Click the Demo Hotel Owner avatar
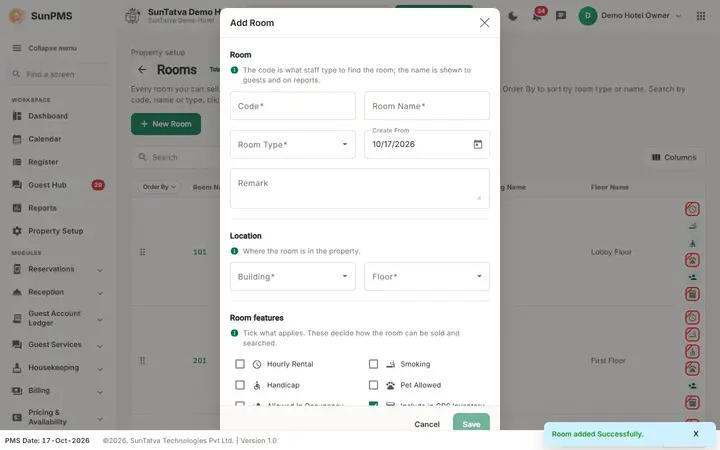The width and height of the screenshot is (720, 450). tap(588, 16)
